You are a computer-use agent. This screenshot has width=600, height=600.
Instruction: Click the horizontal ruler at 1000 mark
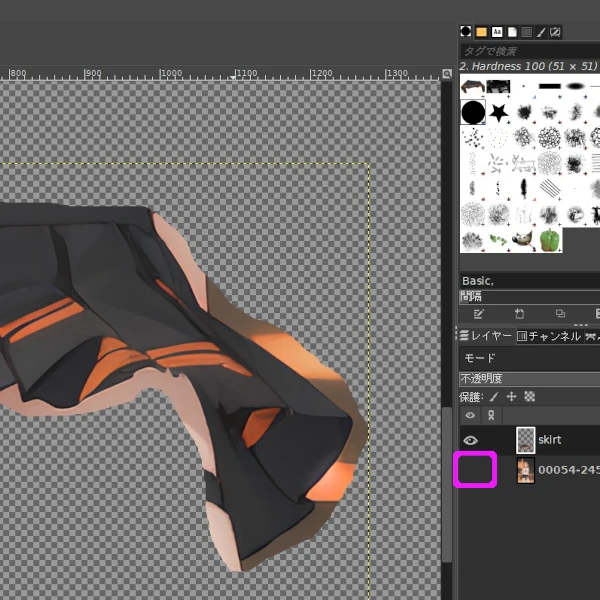171,73
